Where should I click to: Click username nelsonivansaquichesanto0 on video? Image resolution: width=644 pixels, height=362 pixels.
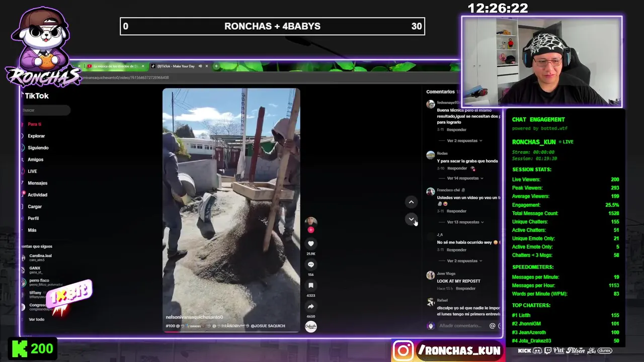point(194,317)
